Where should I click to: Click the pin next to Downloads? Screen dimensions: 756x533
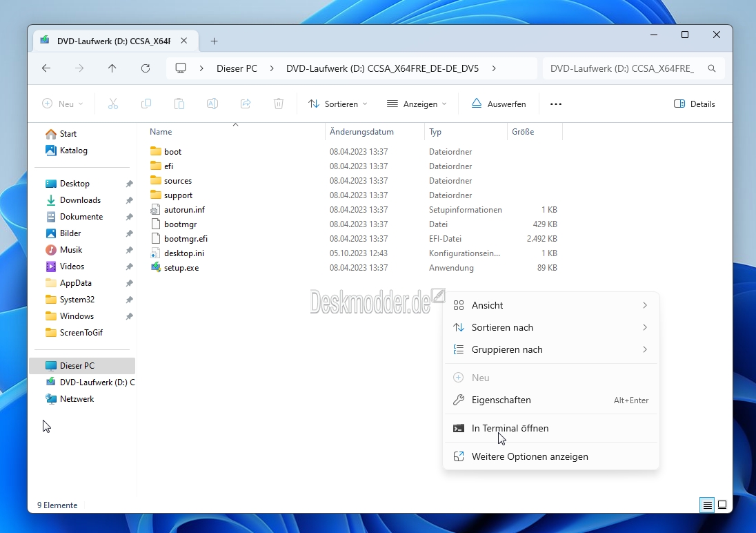click(x=129, y=200)
